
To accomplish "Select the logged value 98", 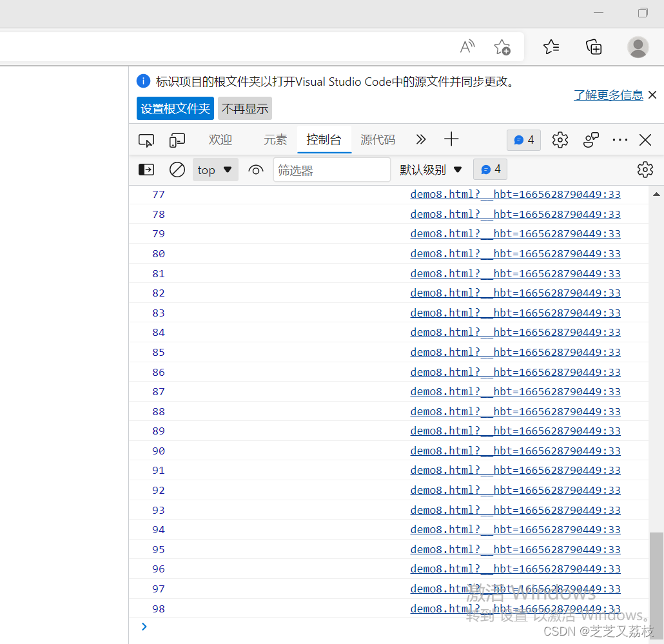I will pyautogui.click(x=159, y=609).
